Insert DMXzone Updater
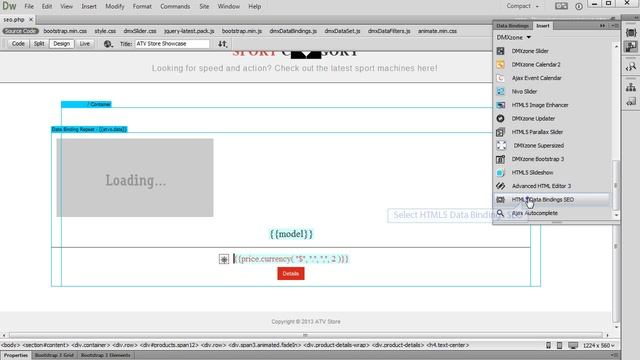This screenshot has width=640, height=360. tap(533, 118)
